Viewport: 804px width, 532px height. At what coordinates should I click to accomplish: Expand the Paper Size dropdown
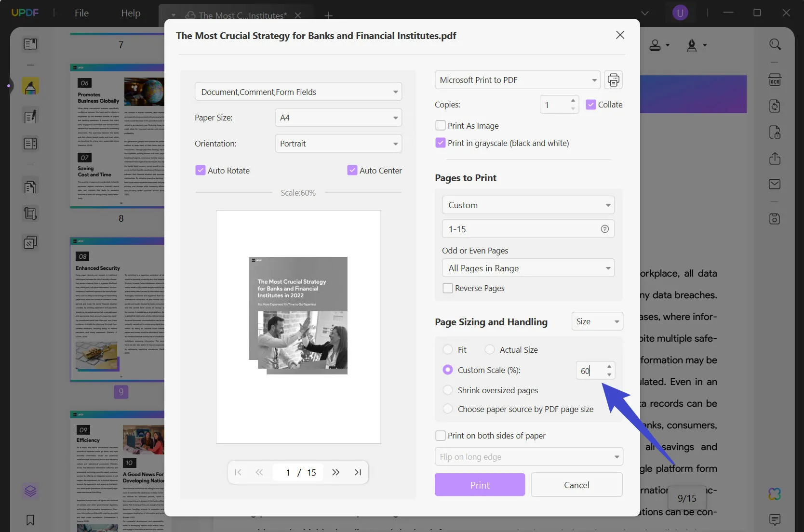coord(338,118)
